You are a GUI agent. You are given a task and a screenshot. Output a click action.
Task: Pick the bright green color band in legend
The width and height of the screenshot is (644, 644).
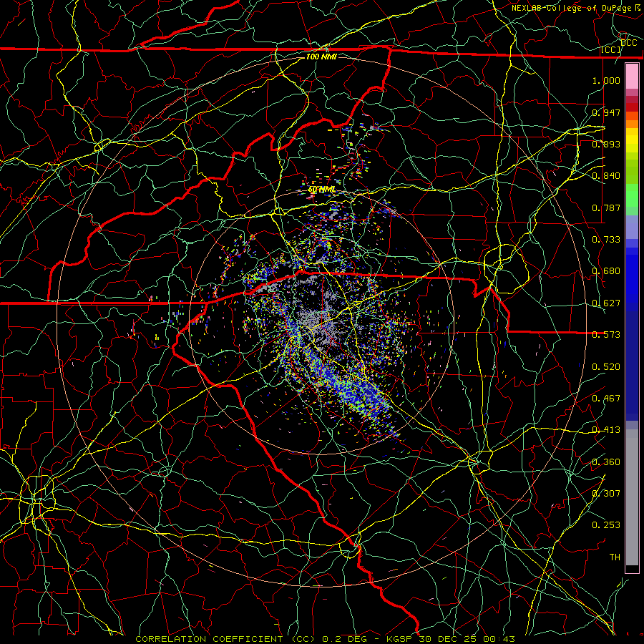(632, 195)
